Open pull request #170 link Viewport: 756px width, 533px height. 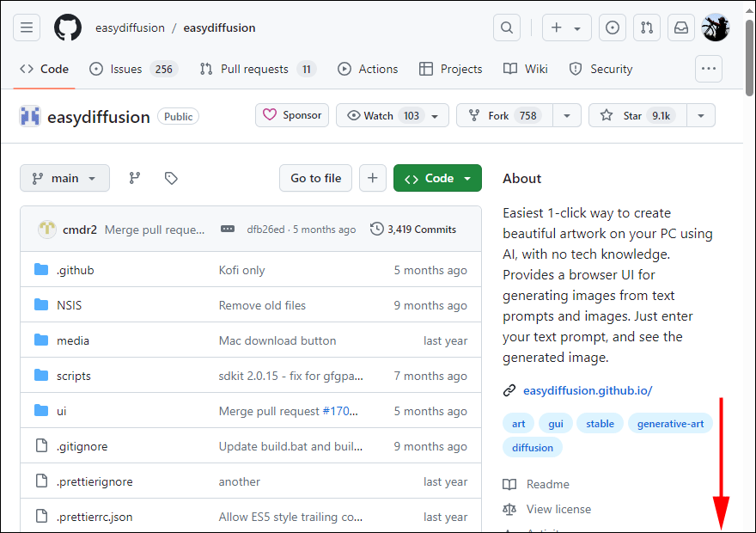coord(340,411)
